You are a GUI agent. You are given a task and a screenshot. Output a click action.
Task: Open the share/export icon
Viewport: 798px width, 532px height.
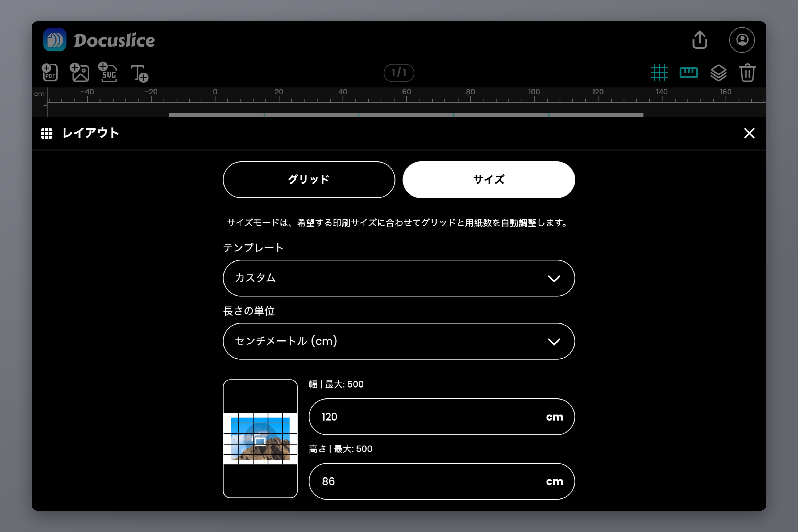[x=700, y=40]
